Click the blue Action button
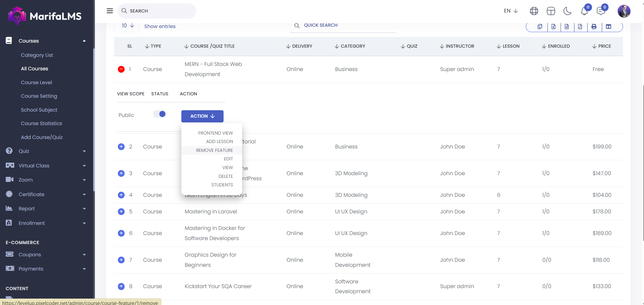 [202, 116]
